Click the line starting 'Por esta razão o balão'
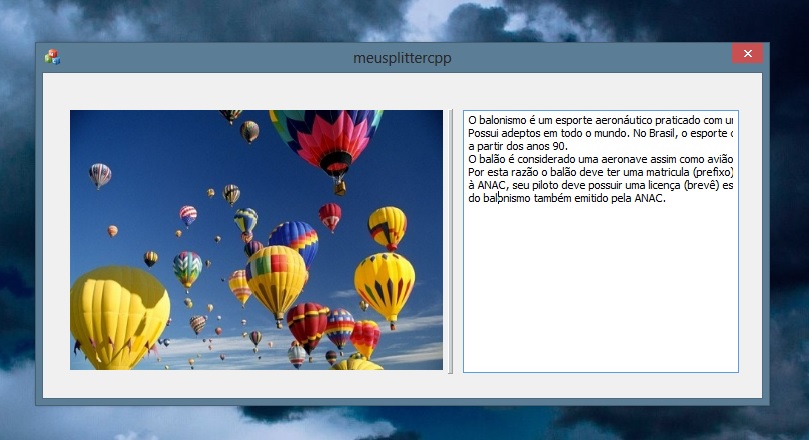 (x=560, y=172)
